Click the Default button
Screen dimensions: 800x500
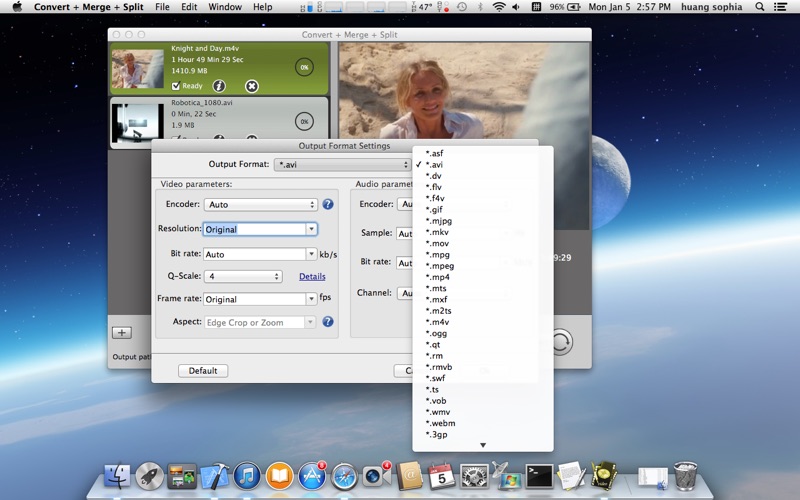[x=203, y=370]
